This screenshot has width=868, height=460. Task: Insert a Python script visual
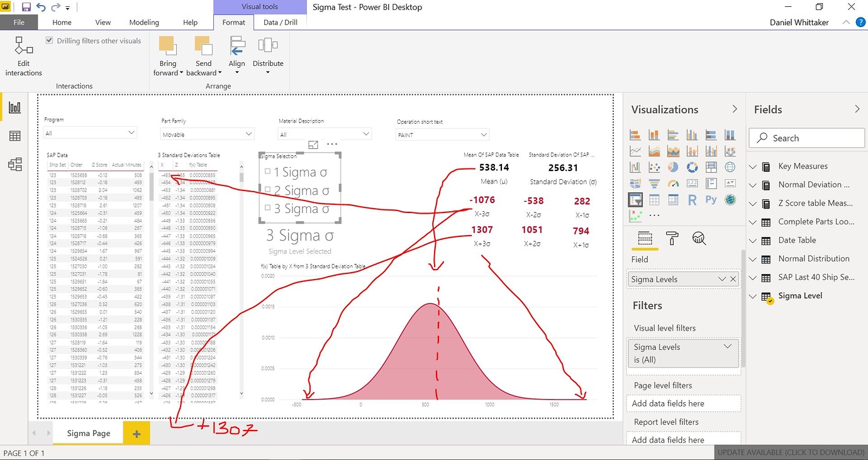coord(711,199)
